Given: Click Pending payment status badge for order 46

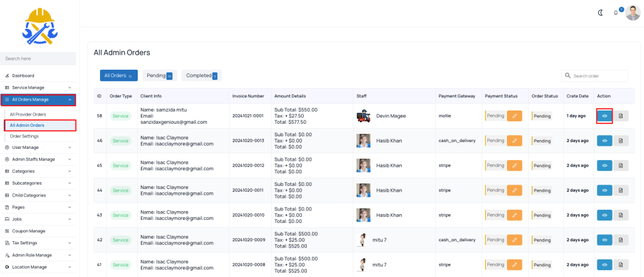Looking at the screenshot, I should coord(495,141).
